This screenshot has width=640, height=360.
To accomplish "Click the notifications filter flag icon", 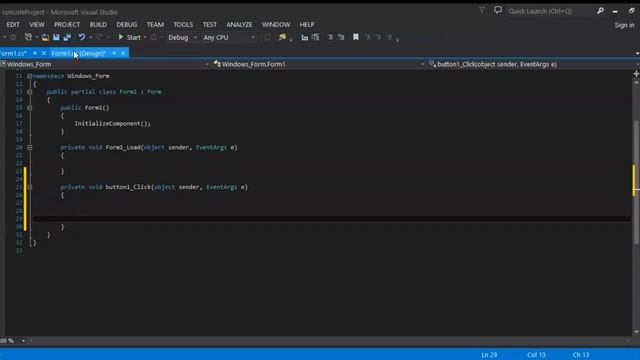I will [482, 10].
